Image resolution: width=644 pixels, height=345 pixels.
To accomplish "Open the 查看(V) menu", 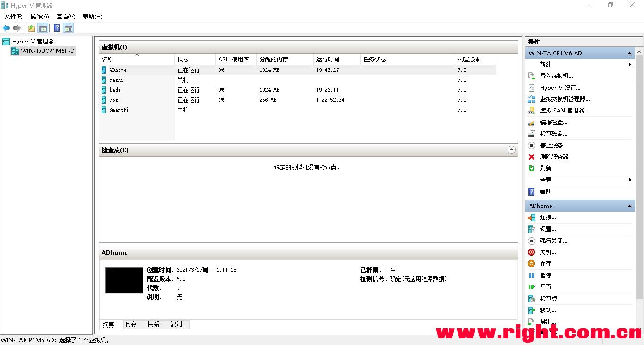I will [x=66, y=17].
